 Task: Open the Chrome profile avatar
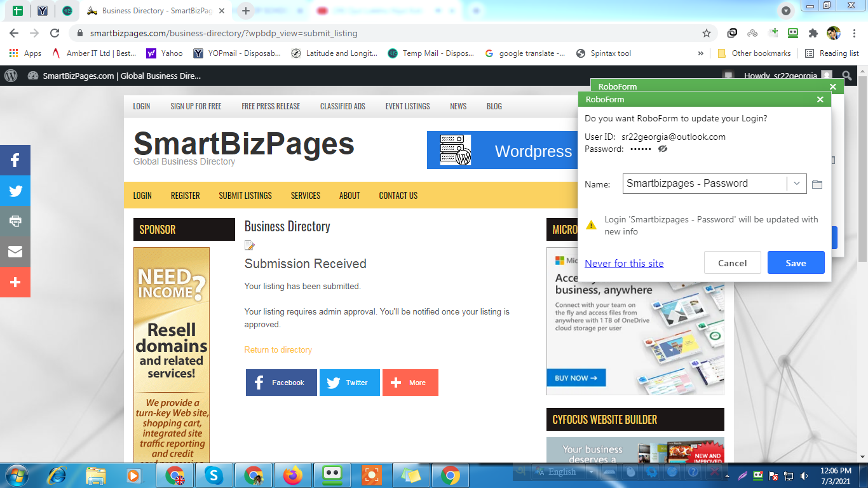(x=833, y=33)
